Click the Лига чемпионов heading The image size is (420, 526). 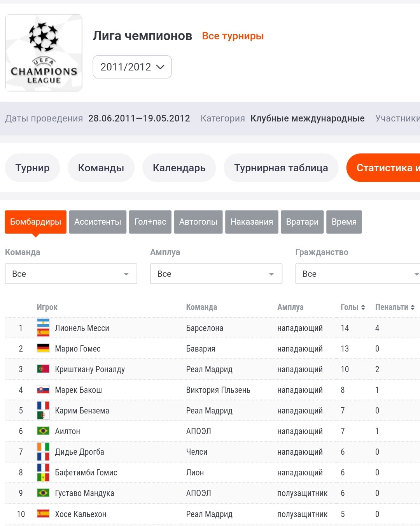point(142,36)
